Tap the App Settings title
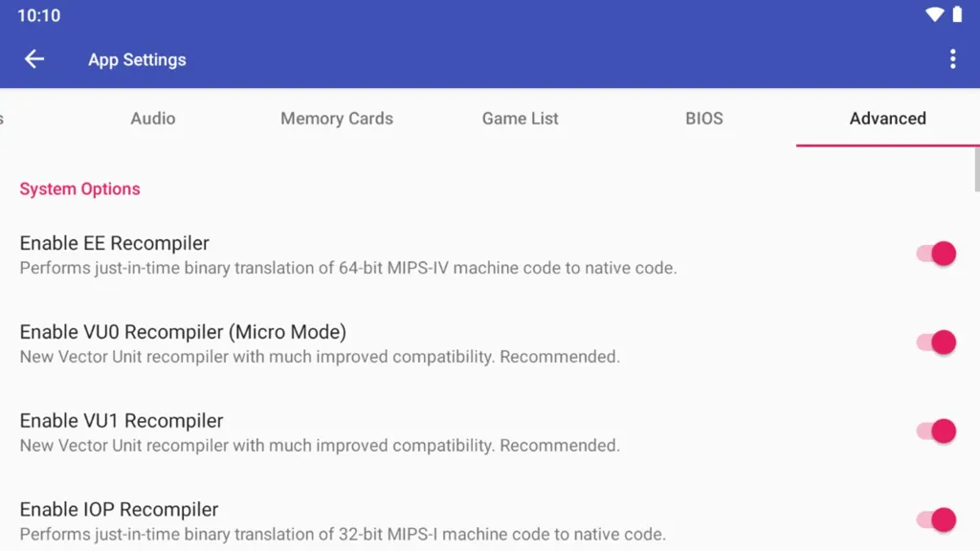 pyautogui.click(x=137, y=60)
